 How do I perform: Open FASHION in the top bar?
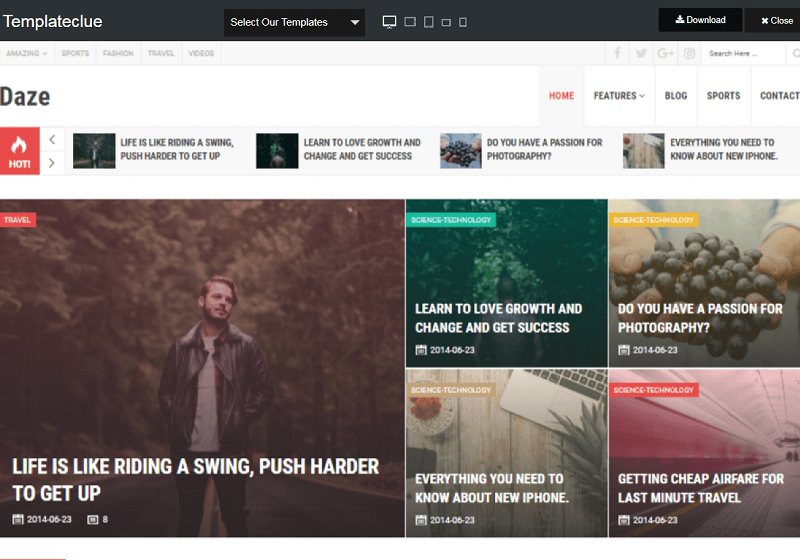118,53
